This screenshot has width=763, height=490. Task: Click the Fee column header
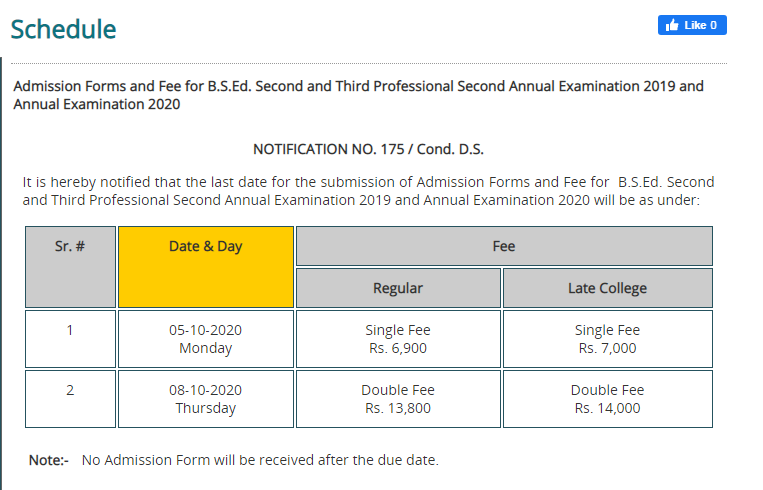tap(504, 246)
